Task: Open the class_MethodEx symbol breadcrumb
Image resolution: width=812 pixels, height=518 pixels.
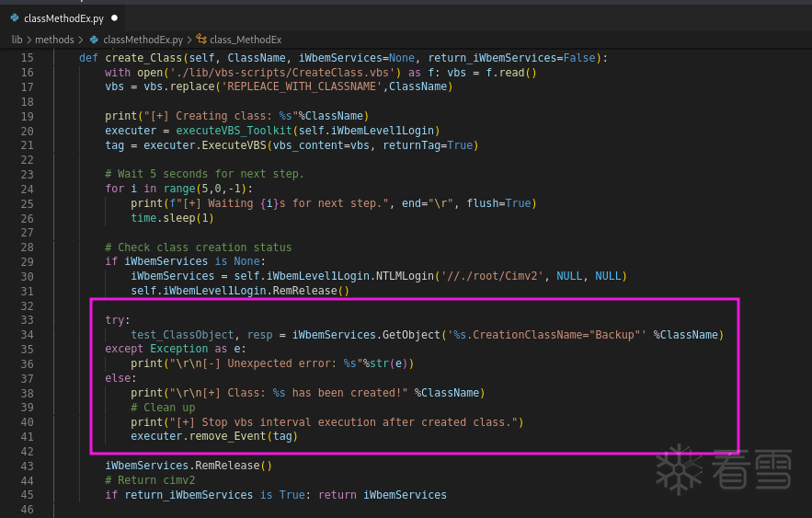Action: click(x=246, y=40)
